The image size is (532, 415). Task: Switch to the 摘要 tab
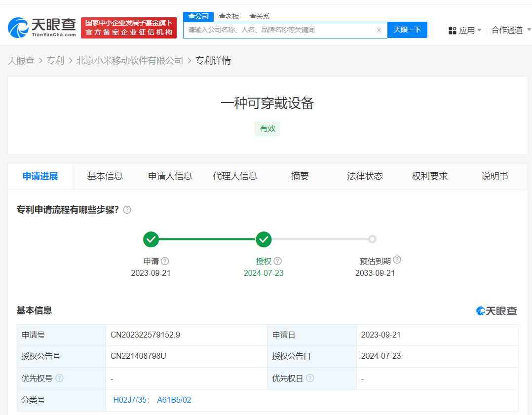pos(300,176)
